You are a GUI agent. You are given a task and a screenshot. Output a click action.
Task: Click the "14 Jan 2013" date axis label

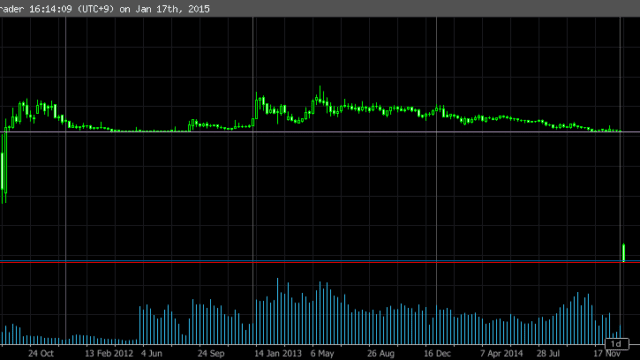tap(278, 353)
